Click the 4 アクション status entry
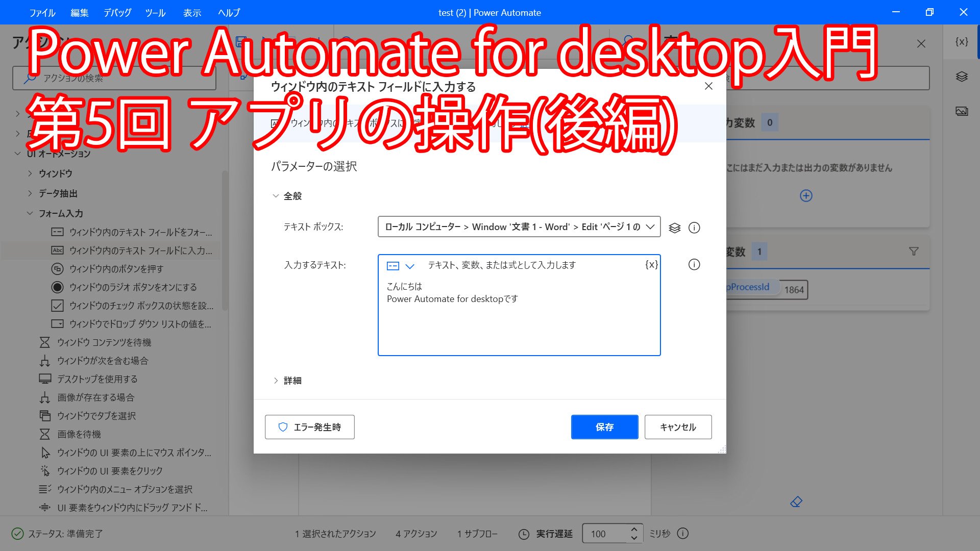980x551 pixels. pyautogui.click(x=416, y=534)
